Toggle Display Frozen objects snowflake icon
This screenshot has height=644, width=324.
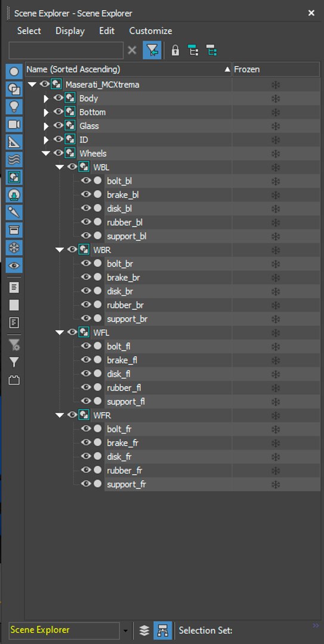14,248
